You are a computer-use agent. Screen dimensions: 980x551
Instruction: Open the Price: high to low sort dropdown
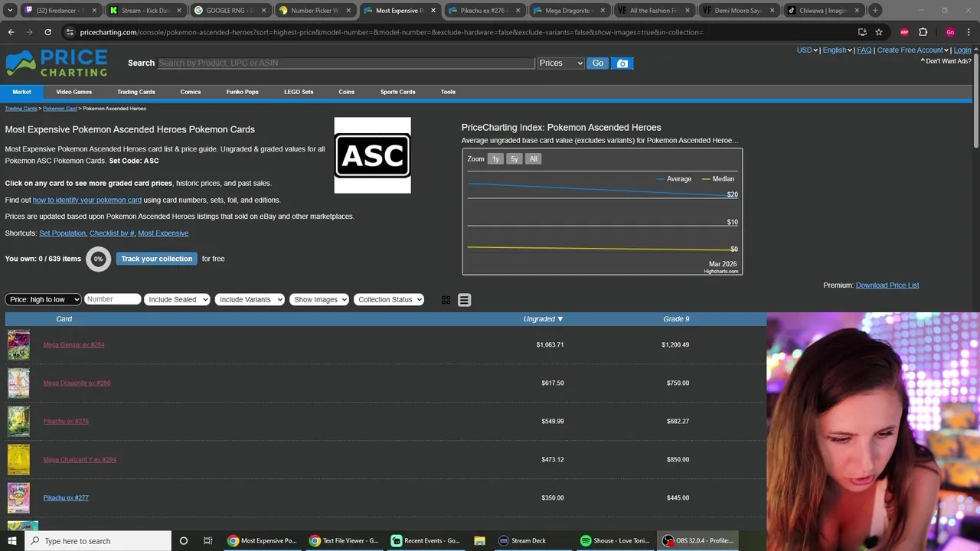click(x=43, y=299)
